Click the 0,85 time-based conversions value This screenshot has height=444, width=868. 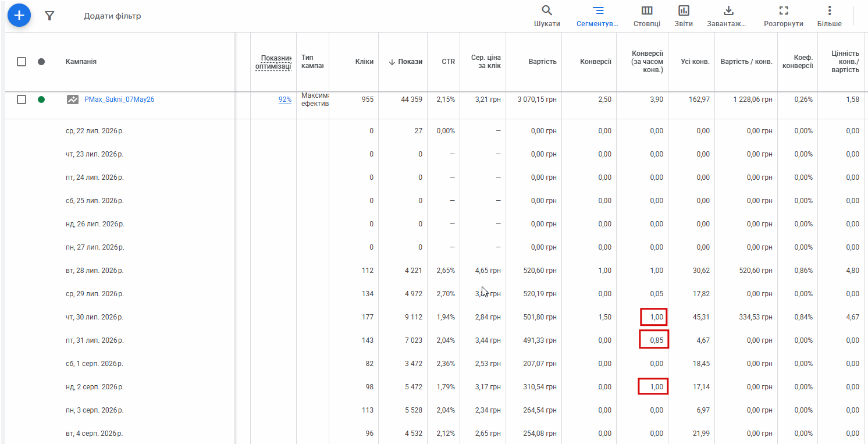(x=656, y=340)
